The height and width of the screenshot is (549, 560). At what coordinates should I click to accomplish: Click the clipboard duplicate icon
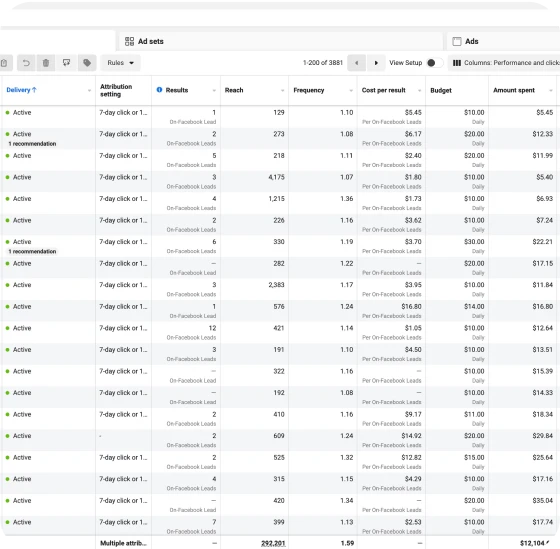click(x=4, y=63)
